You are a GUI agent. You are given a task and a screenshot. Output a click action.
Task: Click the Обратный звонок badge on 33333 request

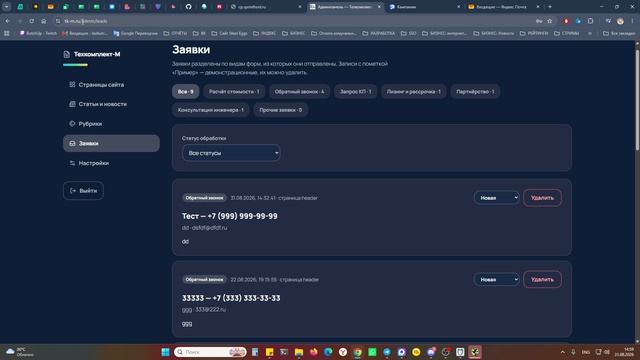pyautogui.click(x=204, y=280)
